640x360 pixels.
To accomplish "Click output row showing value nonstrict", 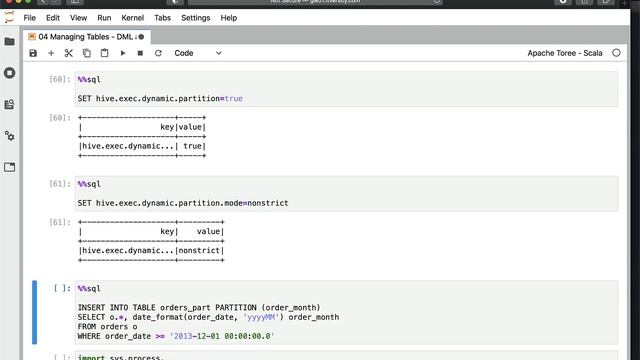I will click(x=151, y=251).
